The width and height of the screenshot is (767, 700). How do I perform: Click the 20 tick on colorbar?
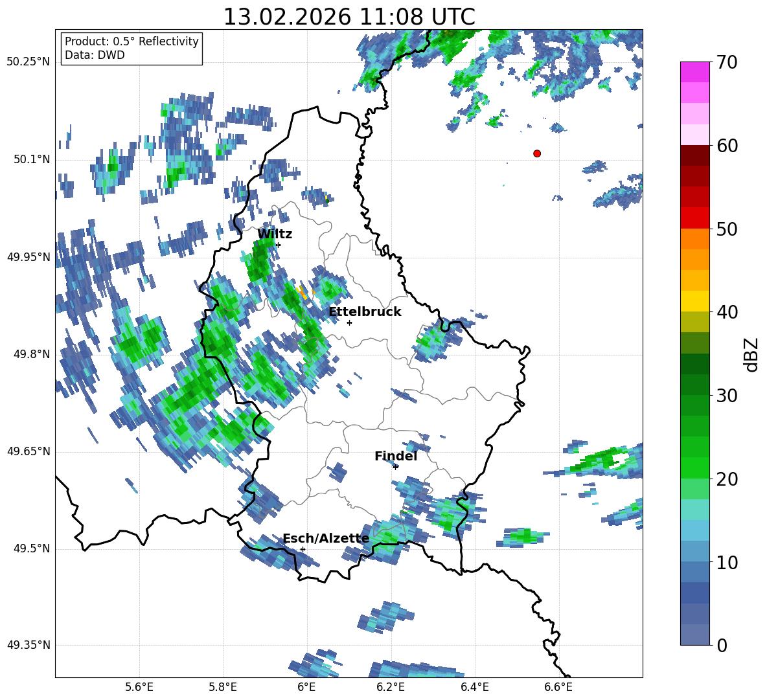click(727, 479)
